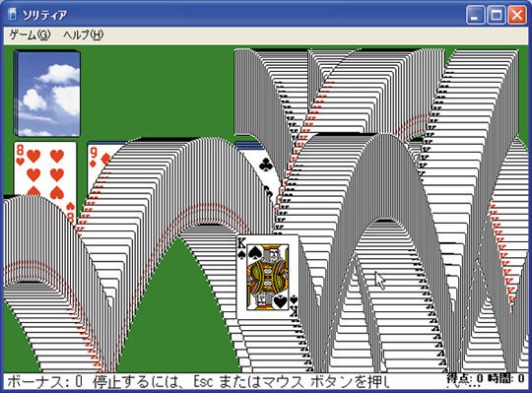532x393 pixels.
Task: Click the 時間: 0 time text
Action: [x=505, y=378]
